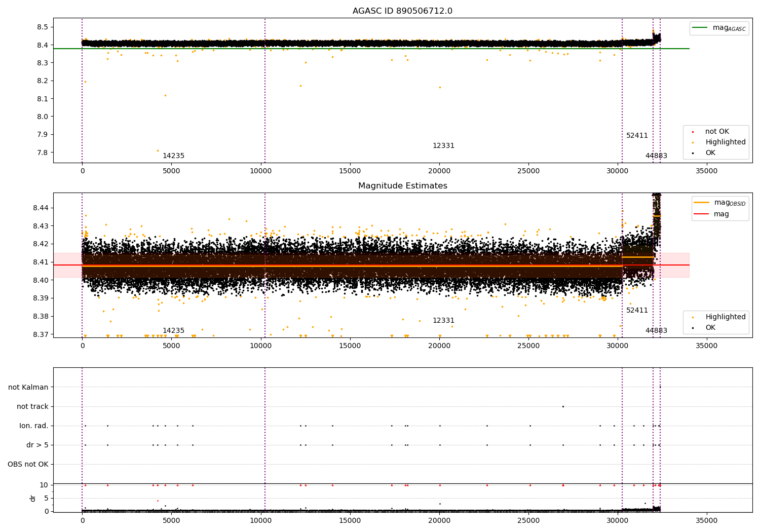This screenshot has width=760, height=532.
Task: Click the 52411 OBSID label in top plot
Action: pos(637,136)
